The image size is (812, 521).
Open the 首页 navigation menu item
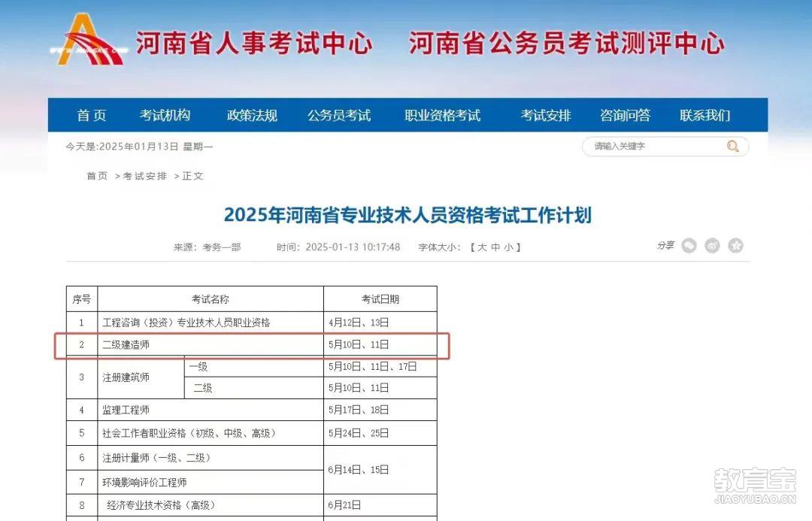(x=92, y=115)
